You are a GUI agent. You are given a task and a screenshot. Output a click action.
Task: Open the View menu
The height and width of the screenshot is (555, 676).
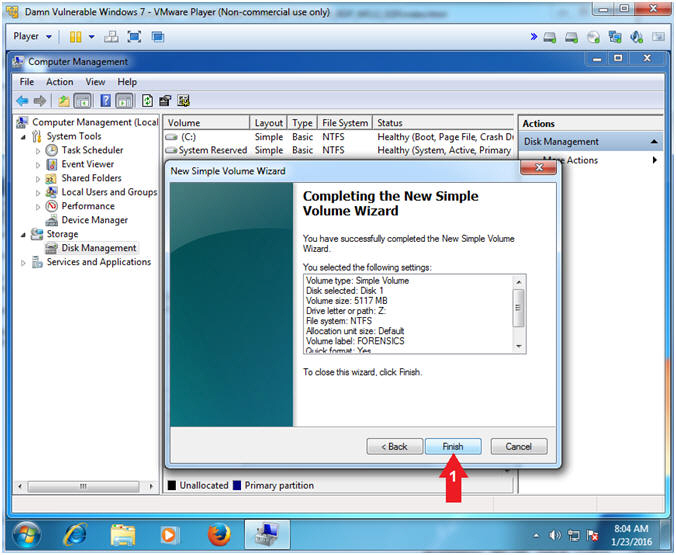click(95, 82)
